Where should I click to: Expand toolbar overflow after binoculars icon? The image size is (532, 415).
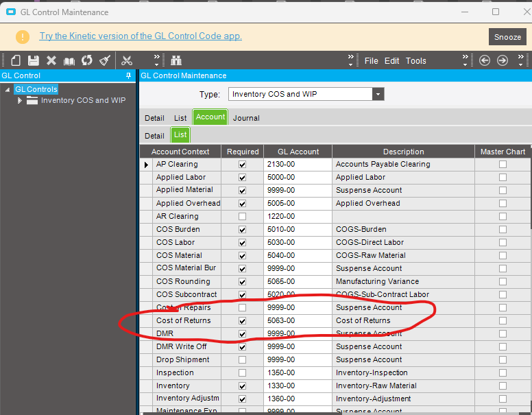[x=351, y=60]
